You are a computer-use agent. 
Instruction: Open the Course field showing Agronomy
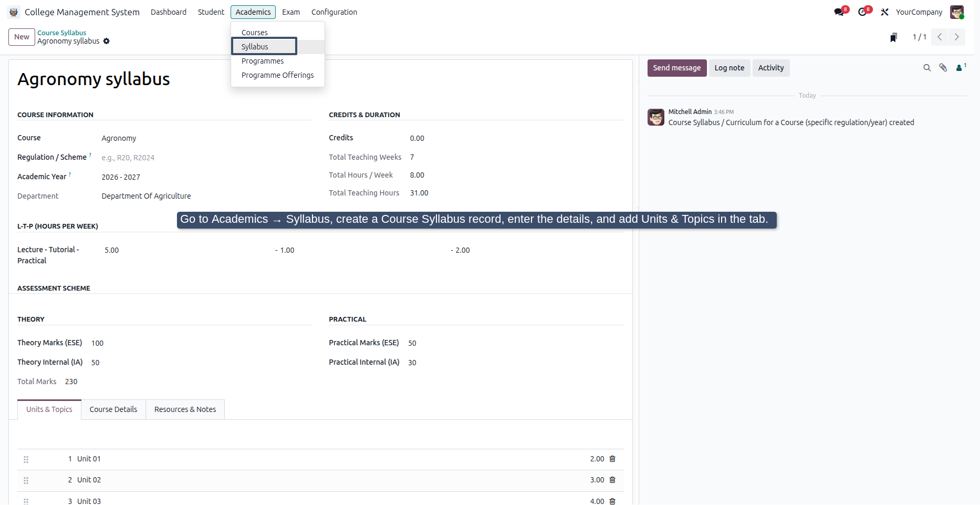206,138
